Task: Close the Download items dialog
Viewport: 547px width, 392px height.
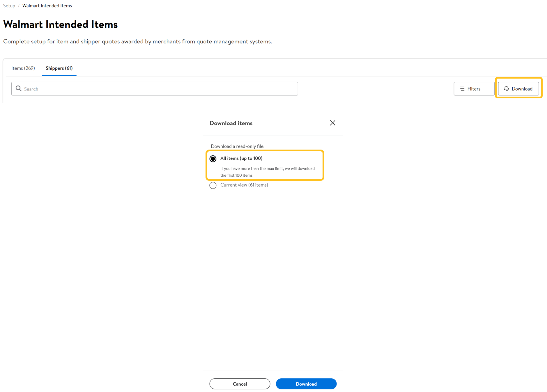Action: [x=332, y=123]
